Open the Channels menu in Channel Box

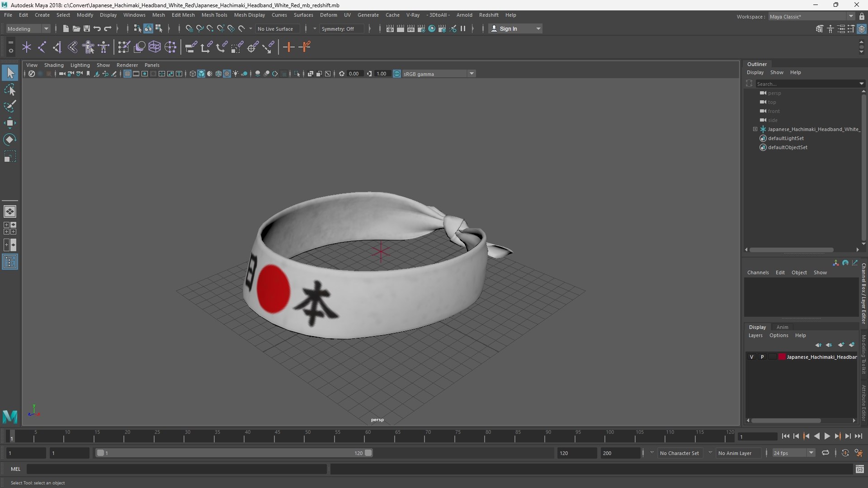(758, 272)
